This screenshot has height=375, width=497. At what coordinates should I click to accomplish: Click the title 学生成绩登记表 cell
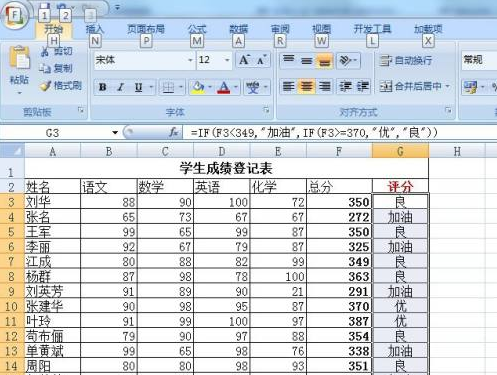[x=226, y=168]
